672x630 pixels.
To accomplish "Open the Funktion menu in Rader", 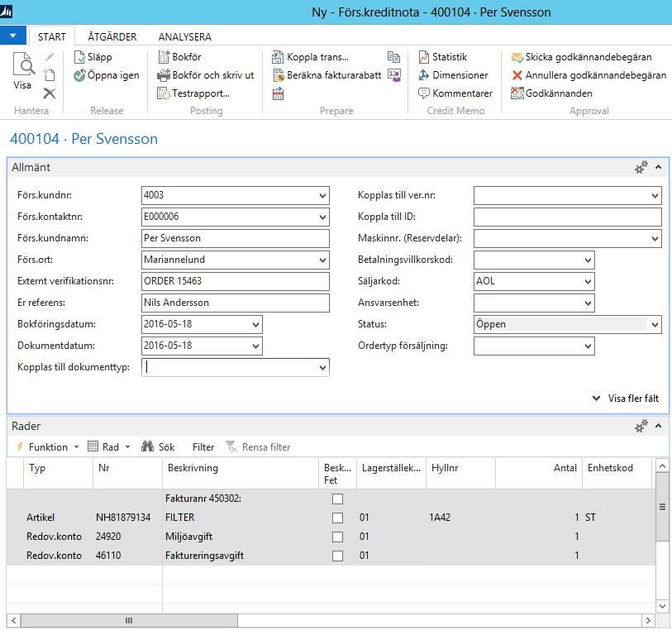I will [x=48, y=447].
